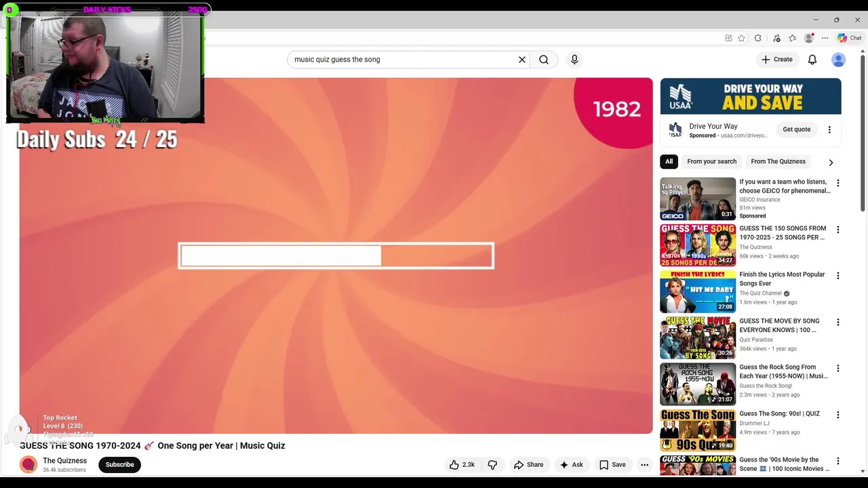Open Guess The Song: 90s! thumbnail

click(698, 430)
